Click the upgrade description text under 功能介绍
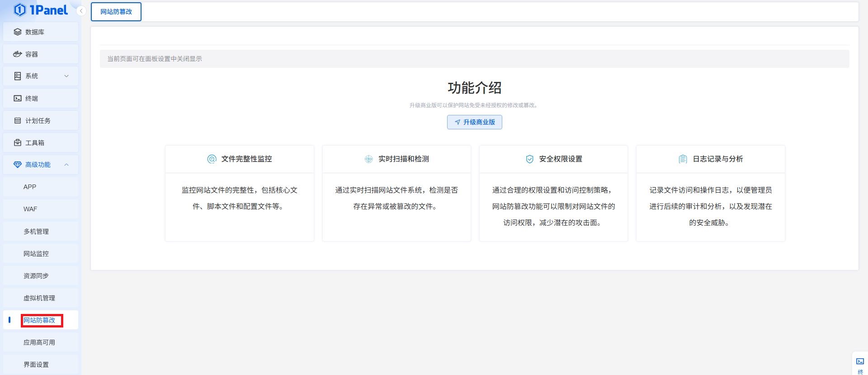Viewport: 868px width, 375px height. click(x=474, y=105)
